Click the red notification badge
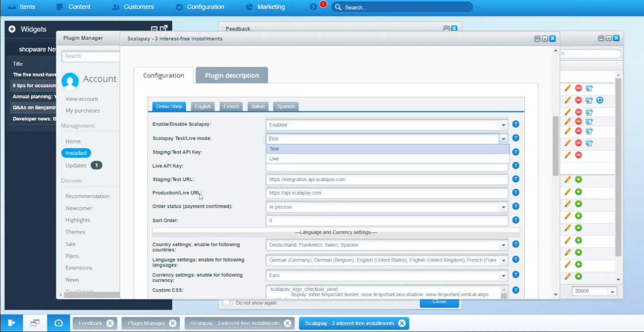 (x=323, y=4)
